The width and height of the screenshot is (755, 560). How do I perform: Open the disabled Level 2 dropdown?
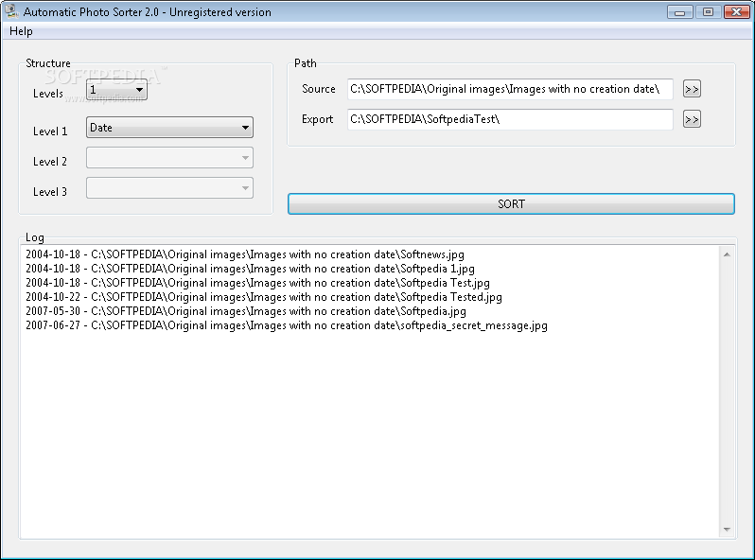169,158
